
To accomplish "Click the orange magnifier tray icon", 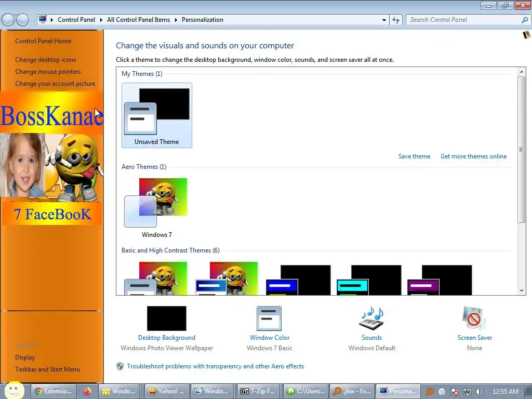I will 430,392.
